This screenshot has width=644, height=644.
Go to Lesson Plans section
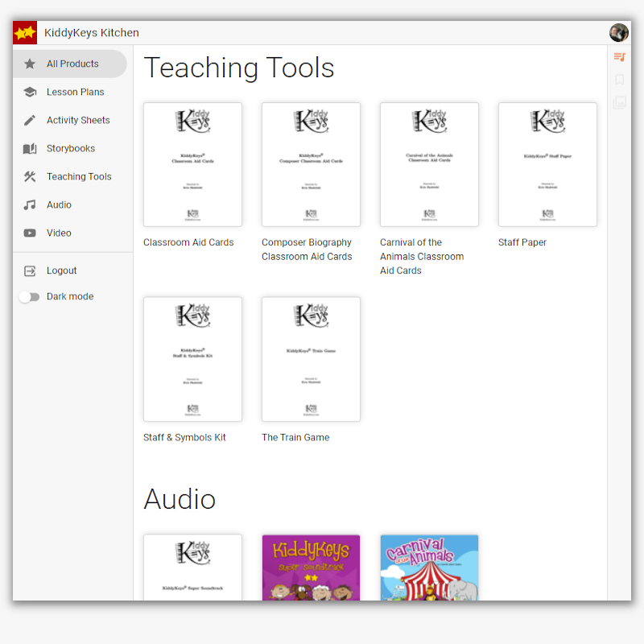pos(70,92)
